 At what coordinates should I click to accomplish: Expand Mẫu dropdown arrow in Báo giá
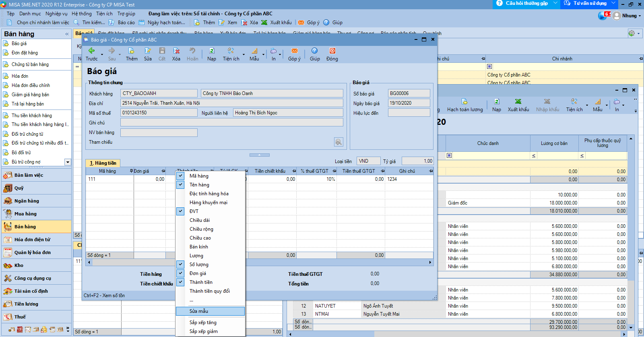[x=264, y=54]
